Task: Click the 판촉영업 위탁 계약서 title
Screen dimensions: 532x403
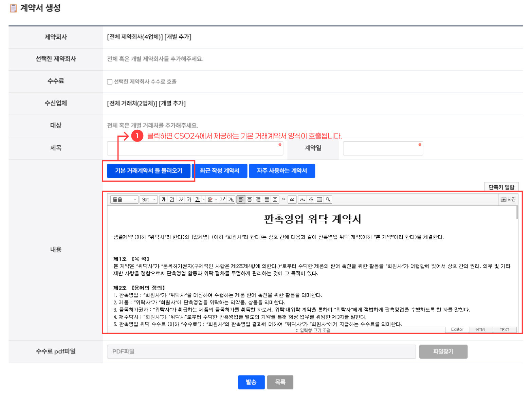Action: tap(313, 219)
